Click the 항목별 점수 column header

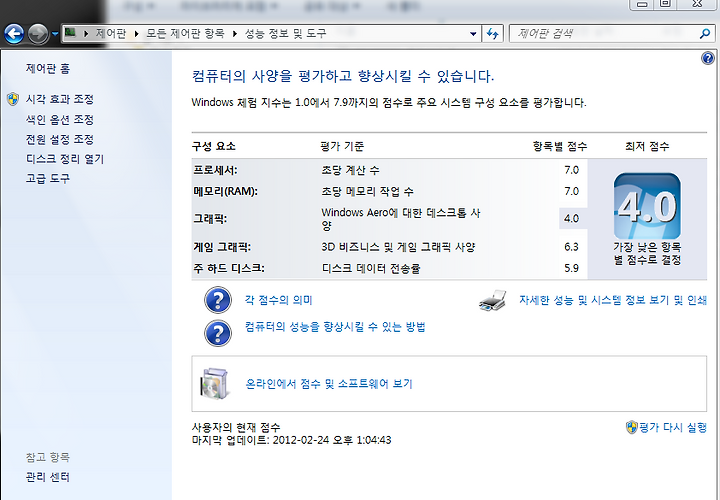pyautogui.click(x=560, y=146)
